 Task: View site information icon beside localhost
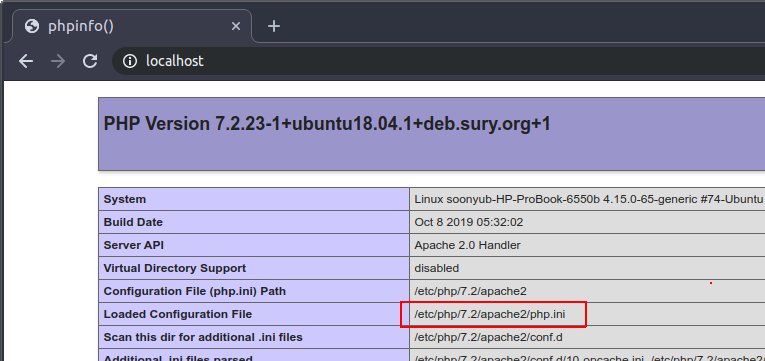coord(130,61)
